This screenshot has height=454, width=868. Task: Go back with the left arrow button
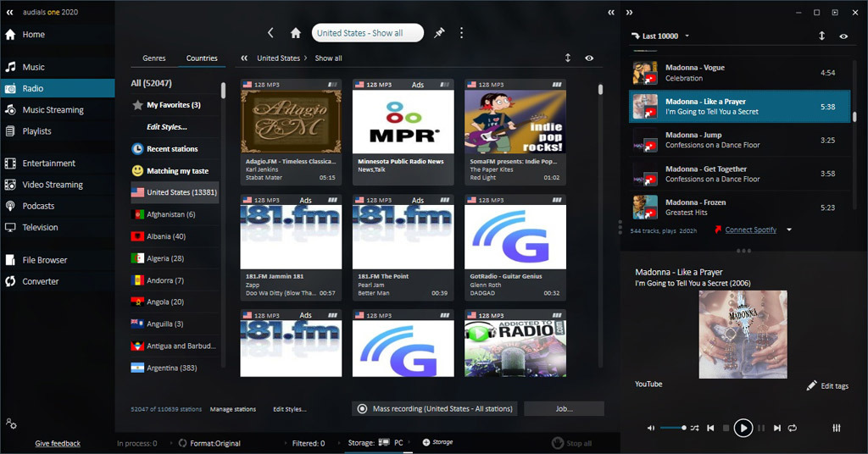[x=270, y=33]
